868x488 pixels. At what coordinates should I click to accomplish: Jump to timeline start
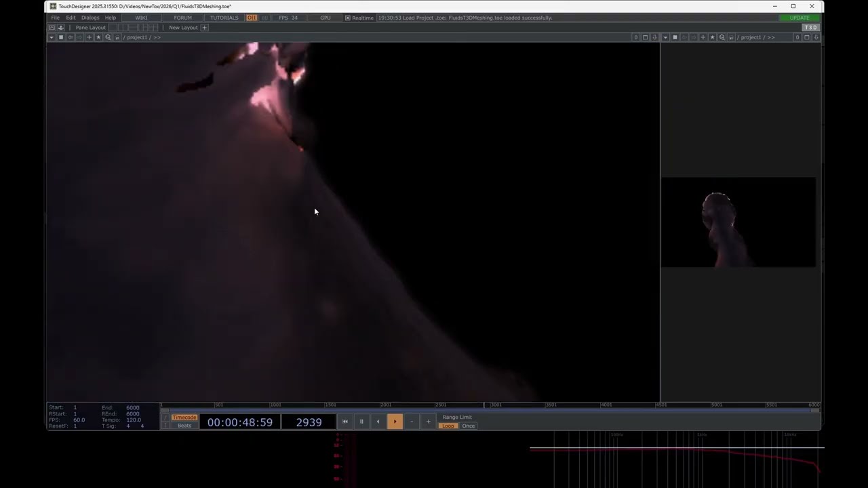(344, 422)
